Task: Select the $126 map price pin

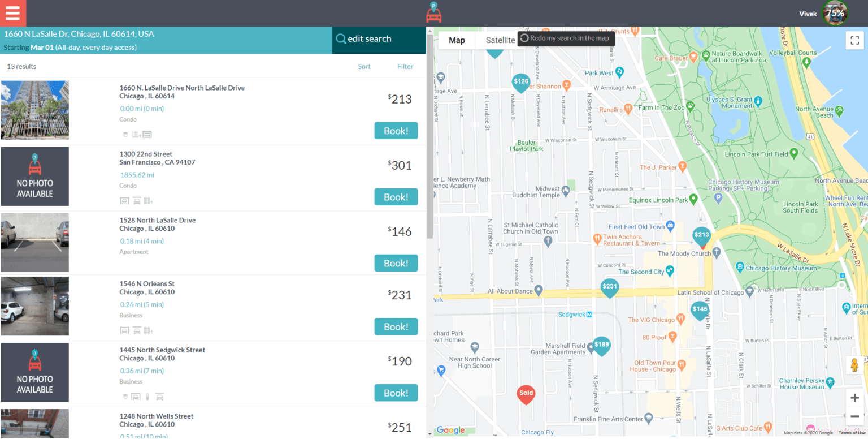Action: point(520,83)
